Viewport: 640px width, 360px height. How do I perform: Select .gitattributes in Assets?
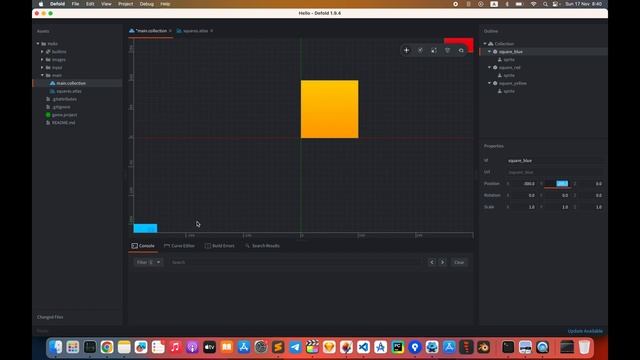(64, 99)
